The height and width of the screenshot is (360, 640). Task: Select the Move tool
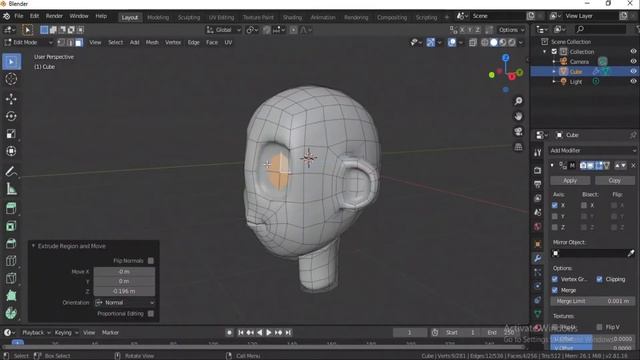[x=11, y=99]
